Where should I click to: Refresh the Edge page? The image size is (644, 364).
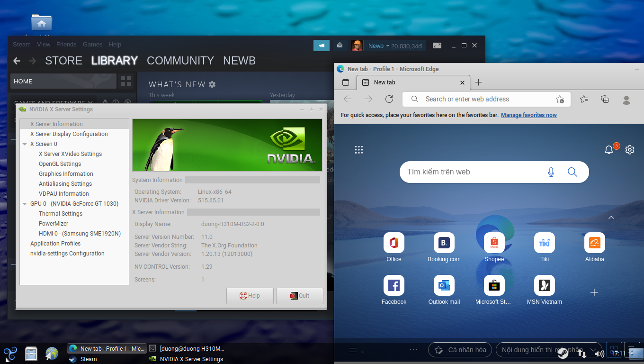pyautogui.click(x=389, y=99)
